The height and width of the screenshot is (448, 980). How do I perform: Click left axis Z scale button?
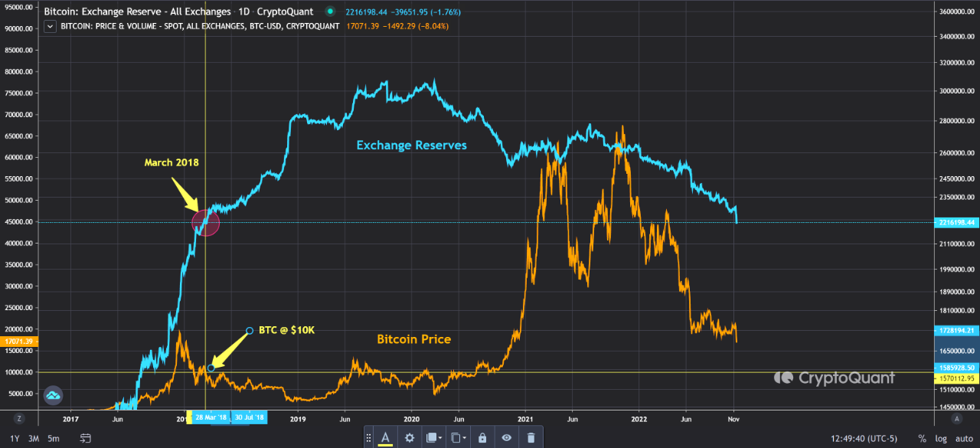[19, 418]
